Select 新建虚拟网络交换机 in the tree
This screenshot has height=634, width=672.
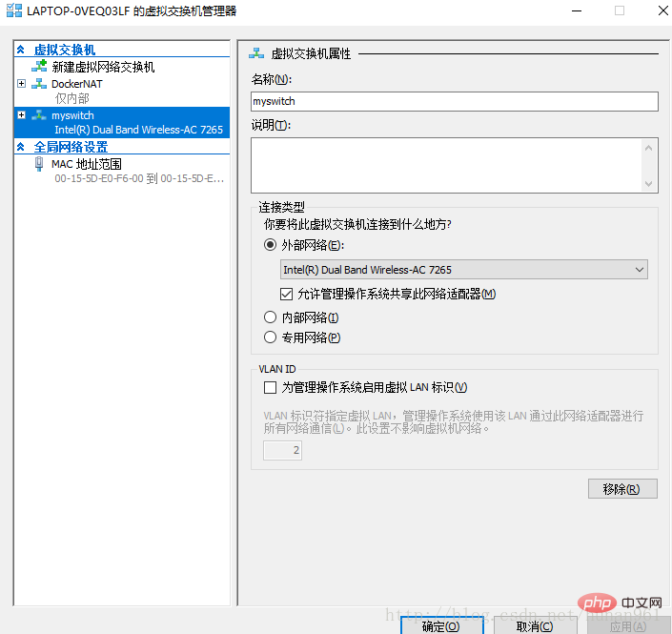pos(103,67)
